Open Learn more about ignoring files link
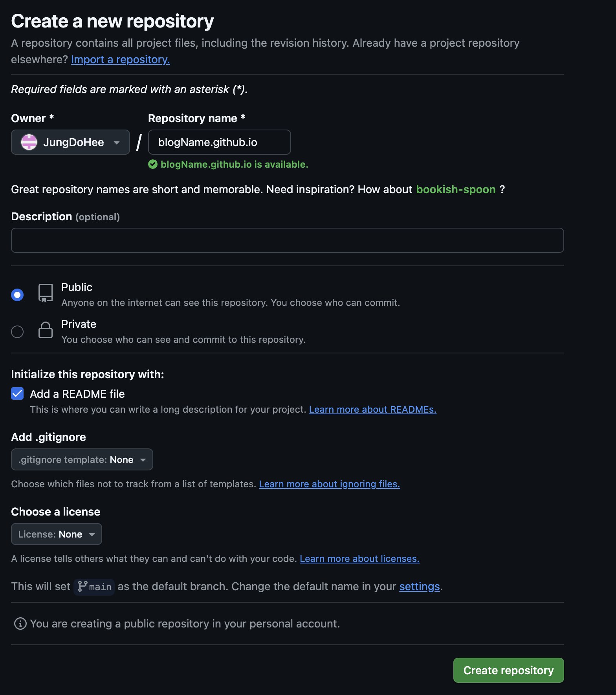The height and width of the screenshot is (695, 616). tap(330, 484)
